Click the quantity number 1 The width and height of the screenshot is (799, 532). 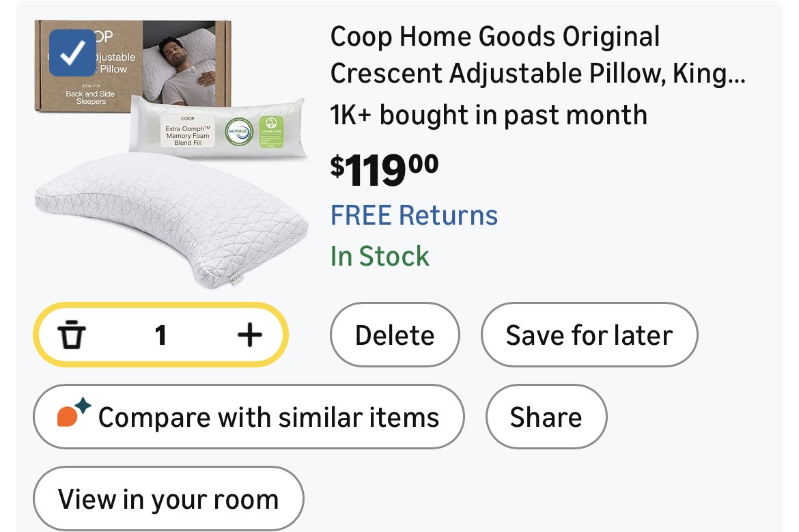160,335
